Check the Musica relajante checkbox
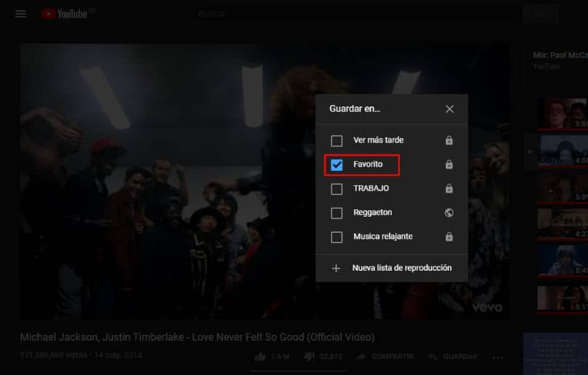588x375 pixels. [336, 237]
